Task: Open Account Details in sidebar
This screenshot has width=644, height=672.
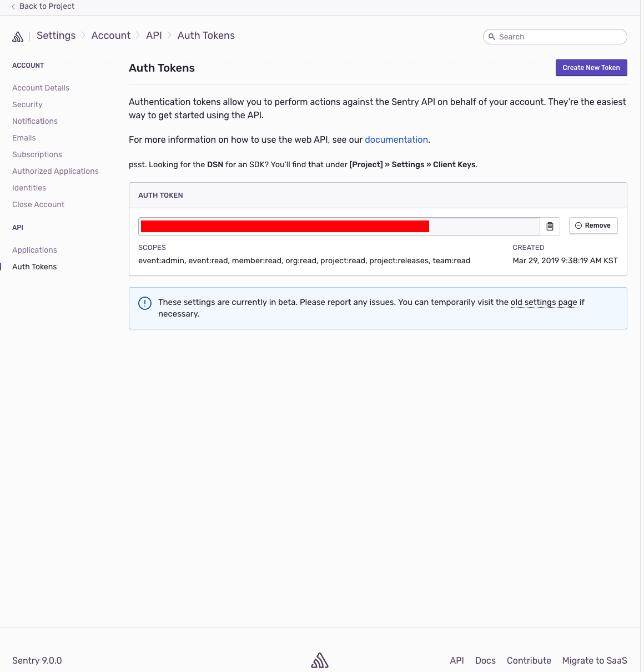Action: pos(41,88)
